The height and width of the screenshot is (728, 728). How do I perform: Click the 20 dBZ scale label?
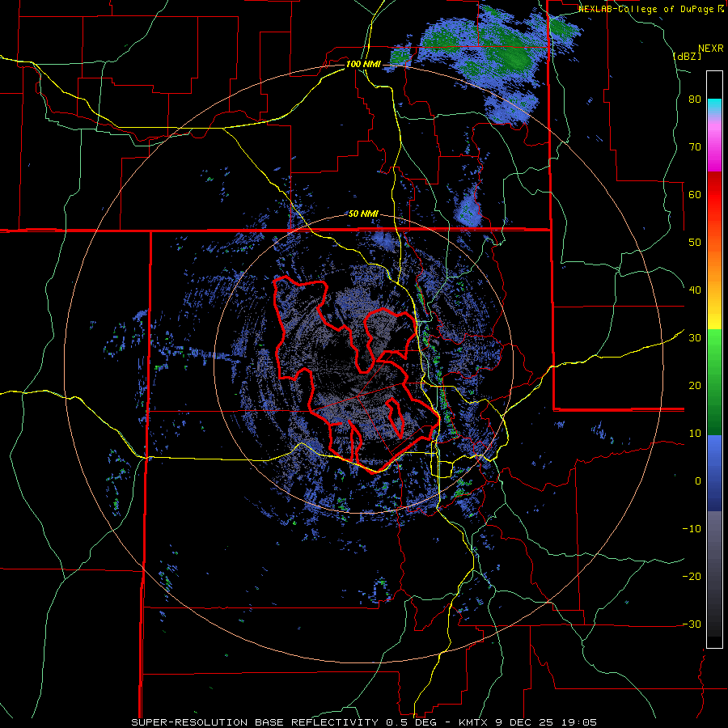click(695, 385)
